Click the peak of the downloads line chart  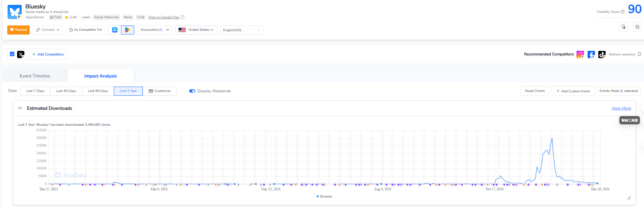click(552, 138)
